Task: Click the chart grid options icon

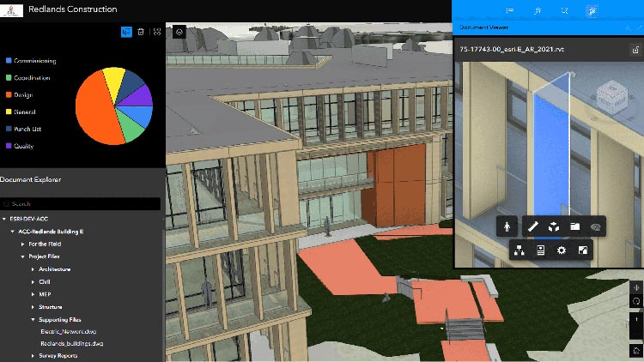Action: (157, 32)
